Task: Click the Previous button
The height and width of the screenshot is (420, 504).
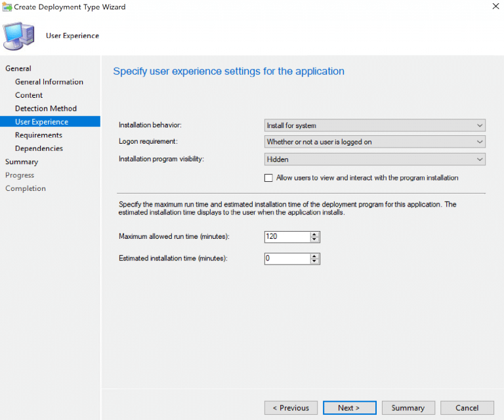Action: 291,408
